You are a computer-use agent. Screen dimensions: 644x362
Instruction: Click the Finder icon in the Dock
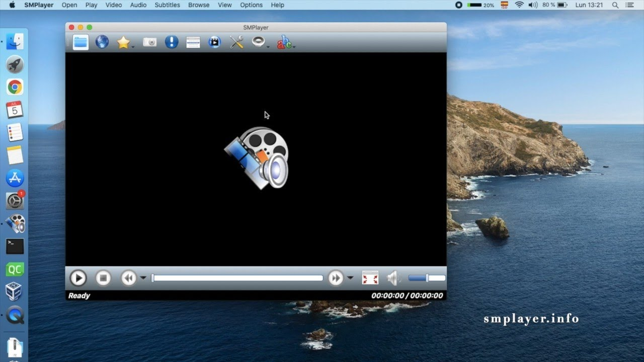(x=15, y=42)
